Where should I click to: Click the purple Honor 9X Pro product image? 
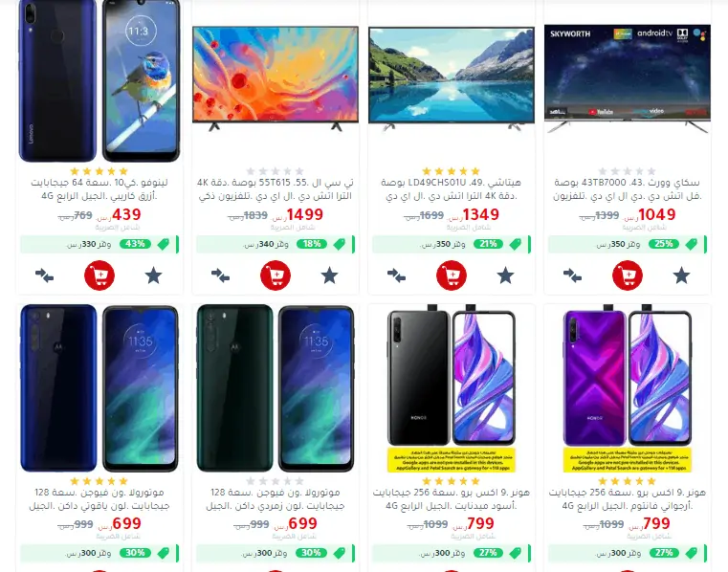[x=628, y=388]
